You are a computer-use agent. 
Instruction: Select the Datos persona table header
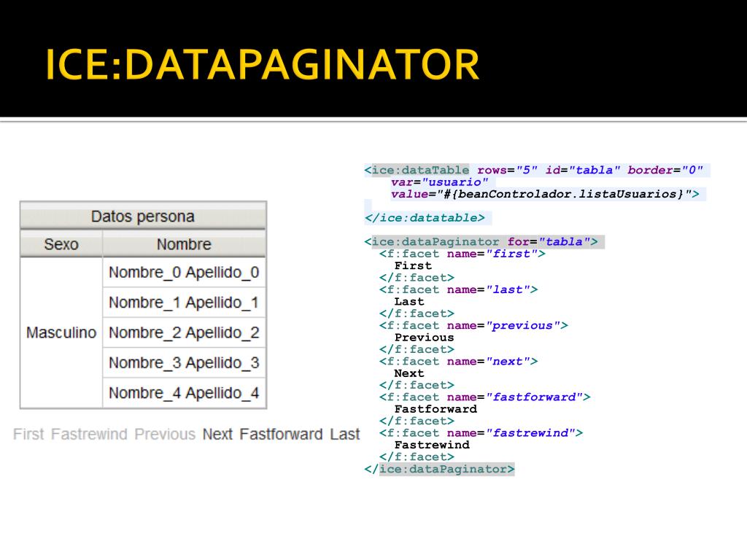[x=143, y=216]
